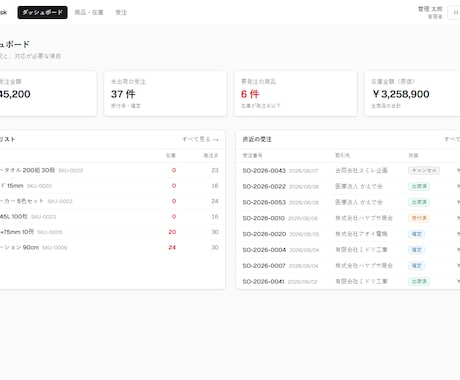Click the 管理 太郎 user name
The height and width of the screenshot is (380, 460).
(430, 9)
